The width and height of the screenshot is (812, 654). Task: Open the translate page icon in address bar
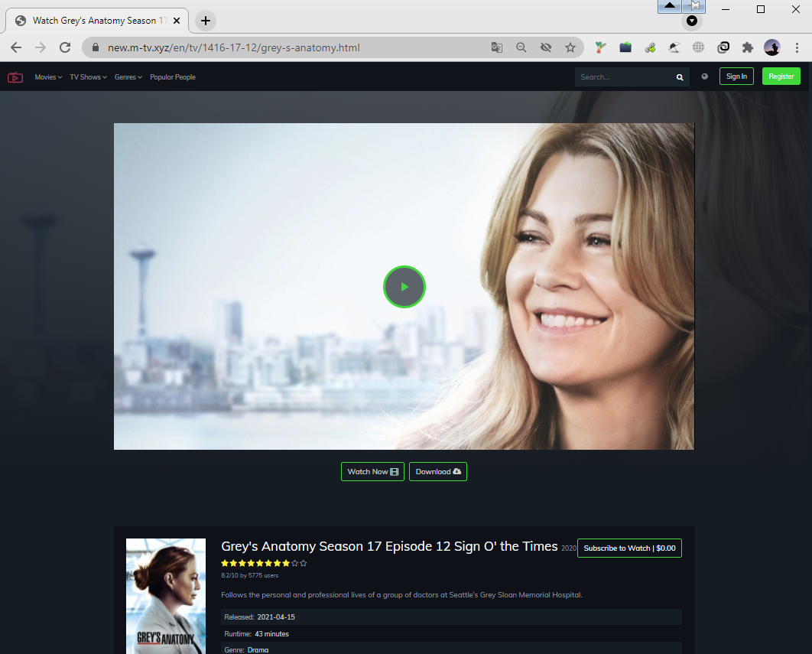click(497, 47)
